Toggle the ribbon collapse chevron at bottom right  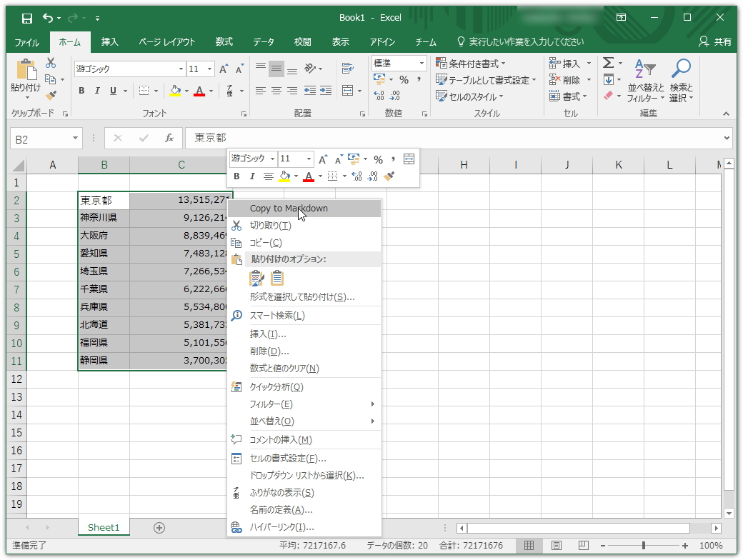[727, 112]
